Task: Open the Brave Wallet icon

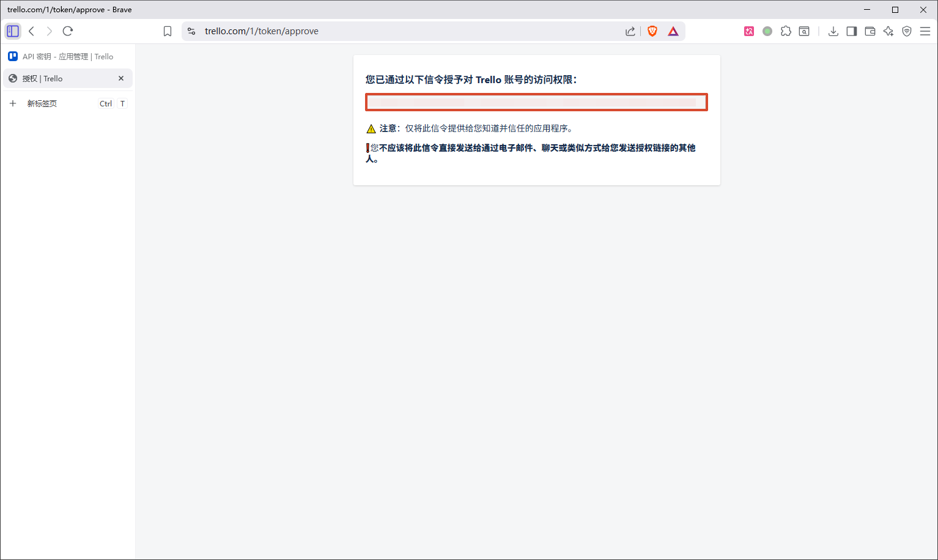Action: [870, 31]
